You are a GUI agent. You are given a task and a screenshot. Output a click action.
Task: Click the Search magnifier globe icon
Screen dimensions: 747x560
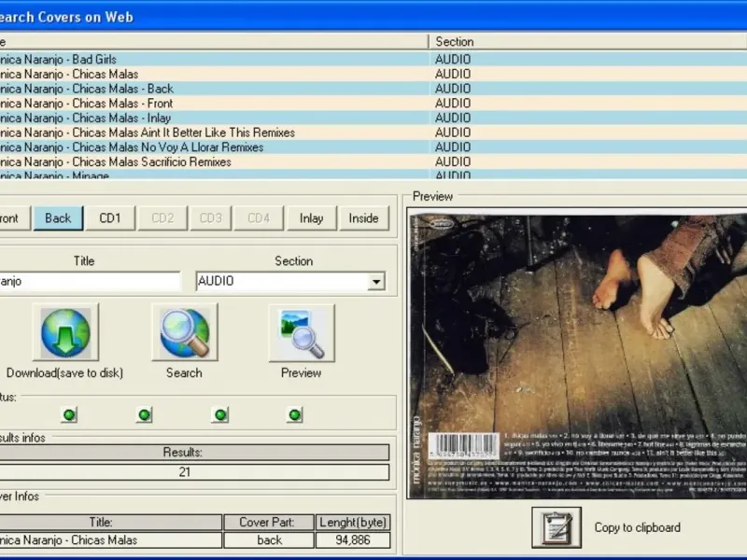(x=184, y=332)
